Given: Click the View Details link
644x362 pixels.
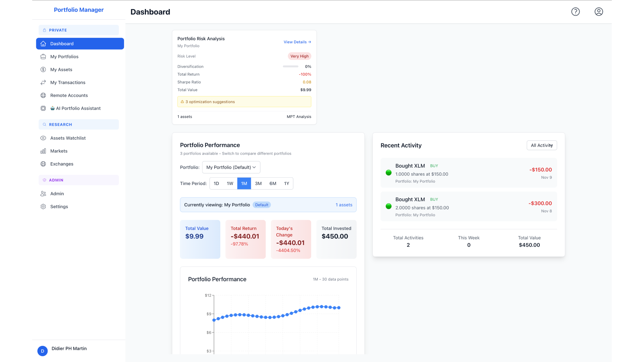Looking at the screenshot, I should click(297, 42).
